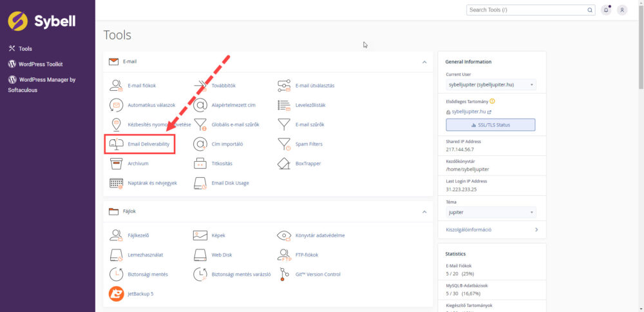Open the Current User dropdown
The image size is (644, 312).
click(491, 84)
